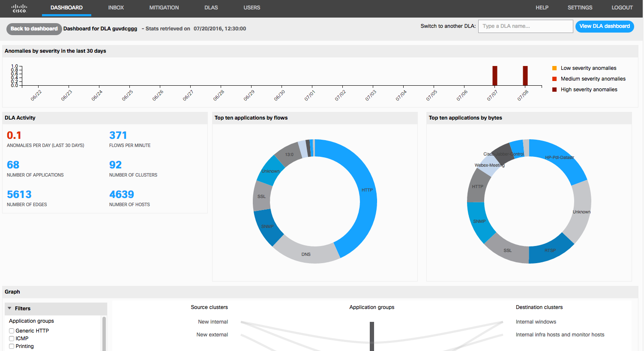
Task: Open the SETTINGS menu item
Action: click(x=580, y=8)
